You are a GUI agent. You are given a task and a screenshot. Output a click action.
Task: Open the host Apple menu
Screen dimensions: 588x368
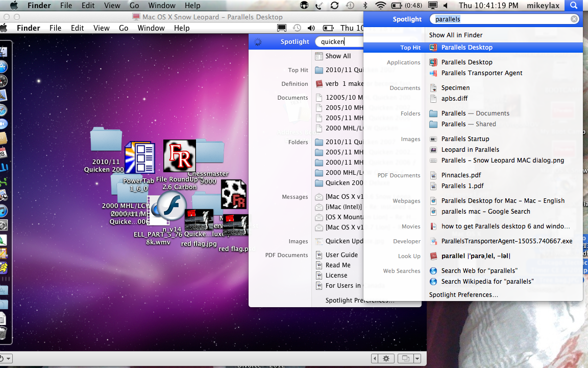pyautogui.click(x=13, y=5)
